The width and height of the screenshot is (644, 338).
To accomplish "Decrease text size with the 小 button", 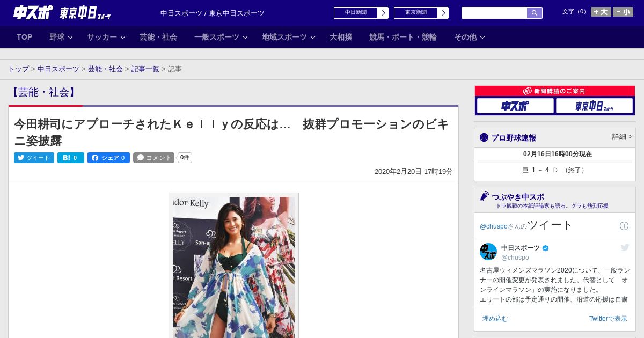I will pyautogui.click(x=623, y=12).
